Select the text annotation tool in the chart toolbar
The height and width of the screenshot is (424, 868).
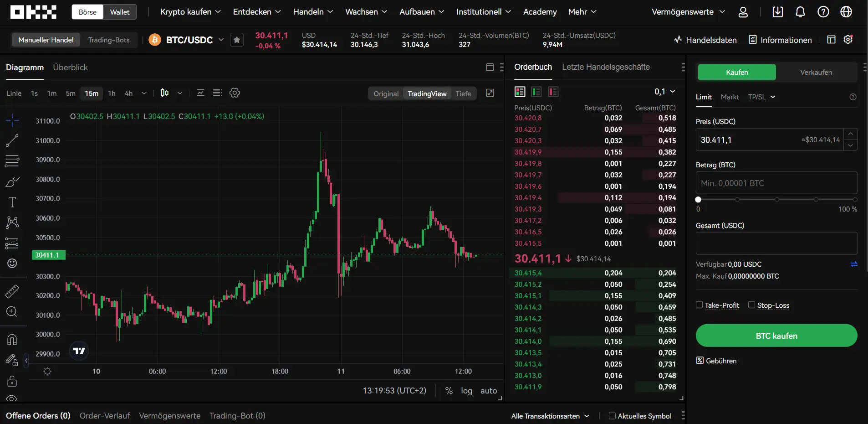tap(12, 202)
